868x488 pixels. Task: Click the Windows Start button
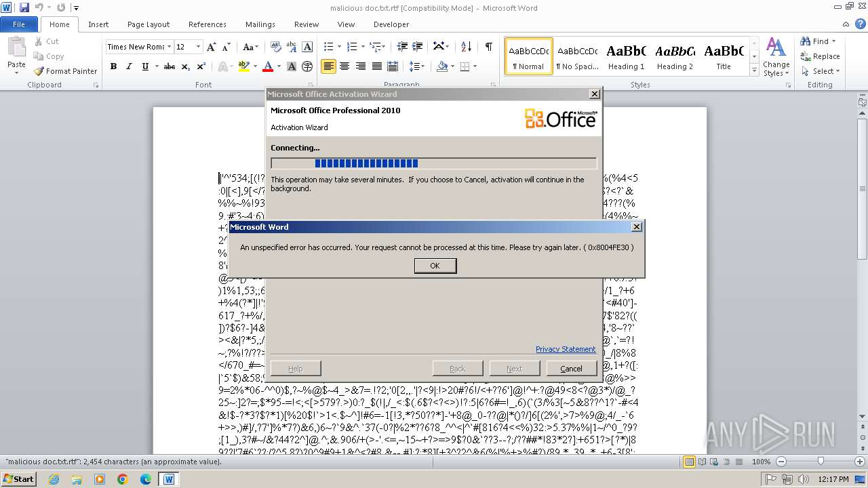[18, 479]
